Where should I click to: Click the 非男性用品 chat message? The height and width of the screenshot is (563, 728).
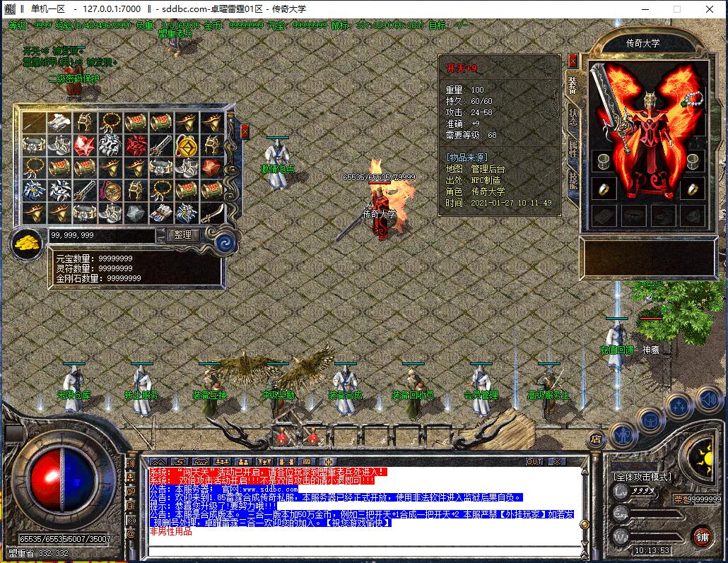click(x=170, y=531)
